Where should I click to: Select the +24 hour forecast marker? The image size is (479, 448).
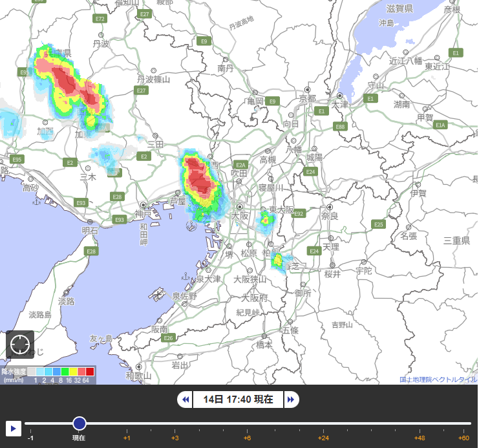[x=323, y=438]
